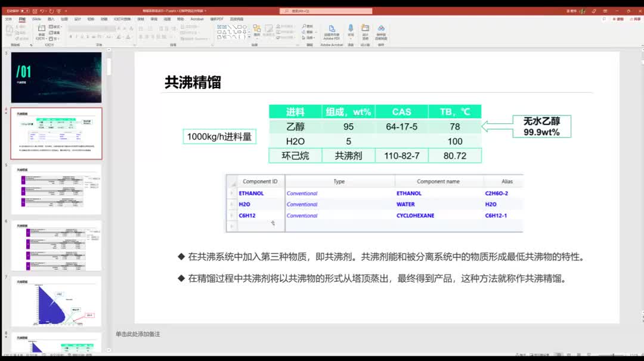The height and width of the screenshot is (361, 644).
Task: Collapse the ribbon with the corner chevron
Action: (642, 45)
